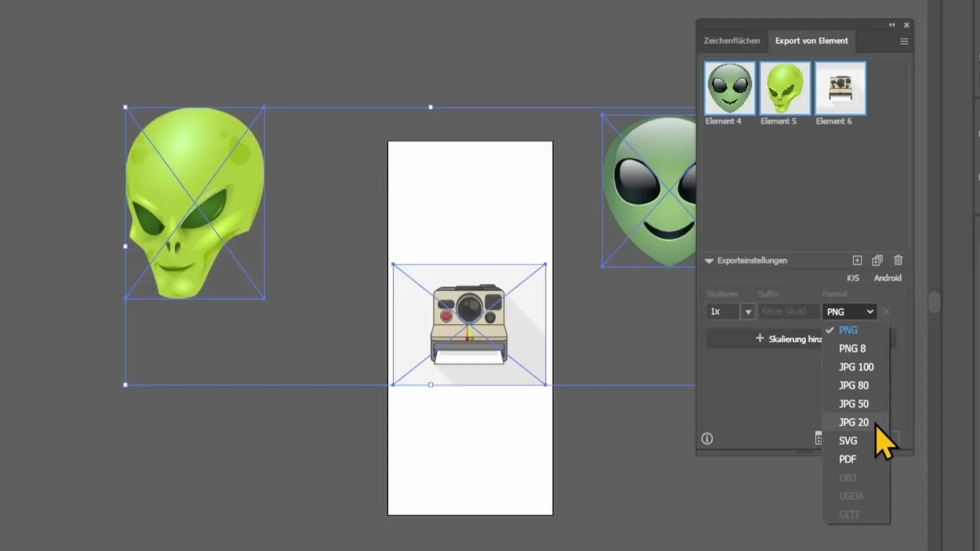Click the Element 5 label
980x551 pixels.
[778, 121]
